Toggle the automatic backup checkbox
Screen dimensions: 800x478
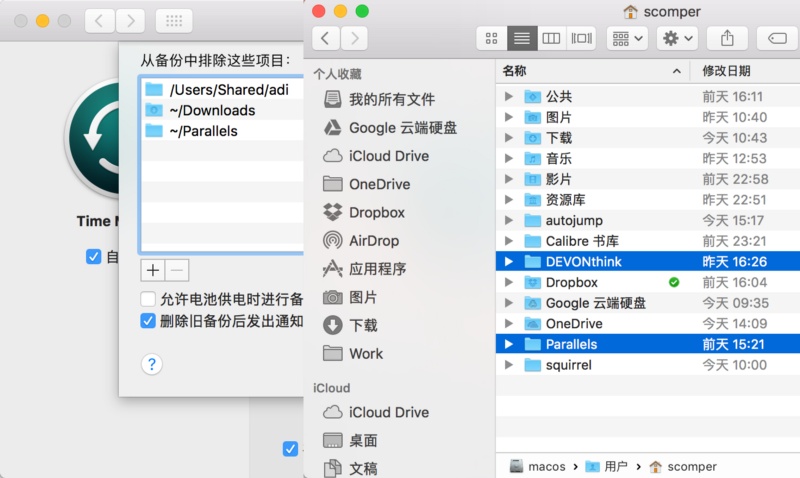(93, 257)
